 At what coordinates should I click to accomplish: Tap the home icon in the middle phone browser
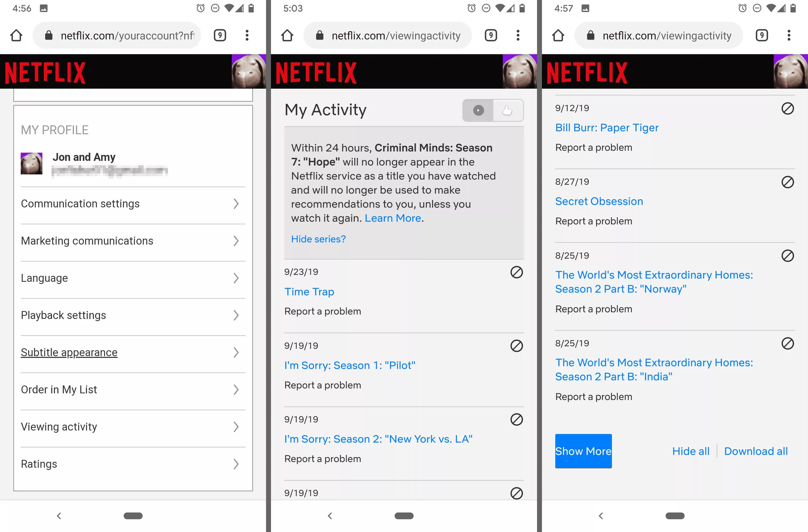[x=287, y=35]
